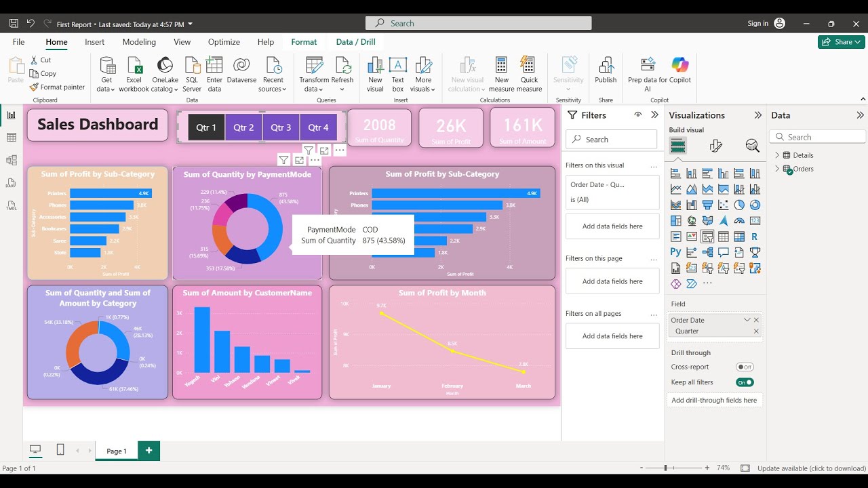Expand the Details table in Data pane
Viewport: 868px width, 488px height.
tap(777, 155)
